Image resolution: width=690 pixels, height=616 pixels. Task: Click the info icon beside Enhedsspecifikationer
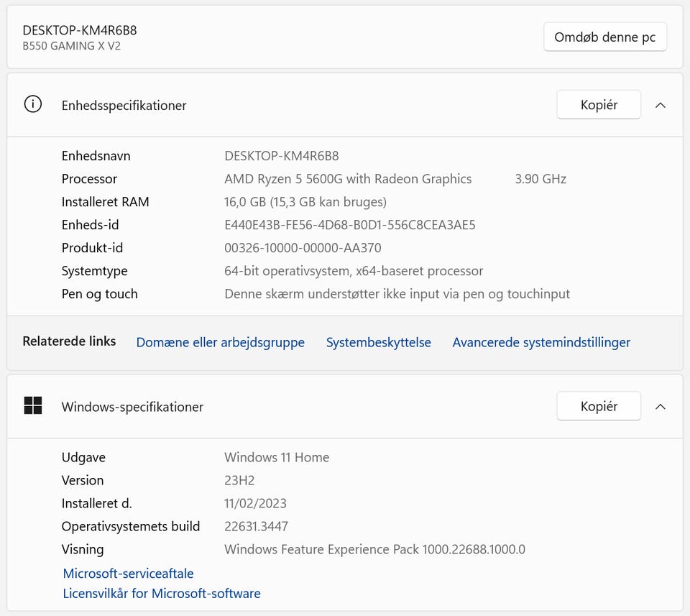[x=33, y=105]
